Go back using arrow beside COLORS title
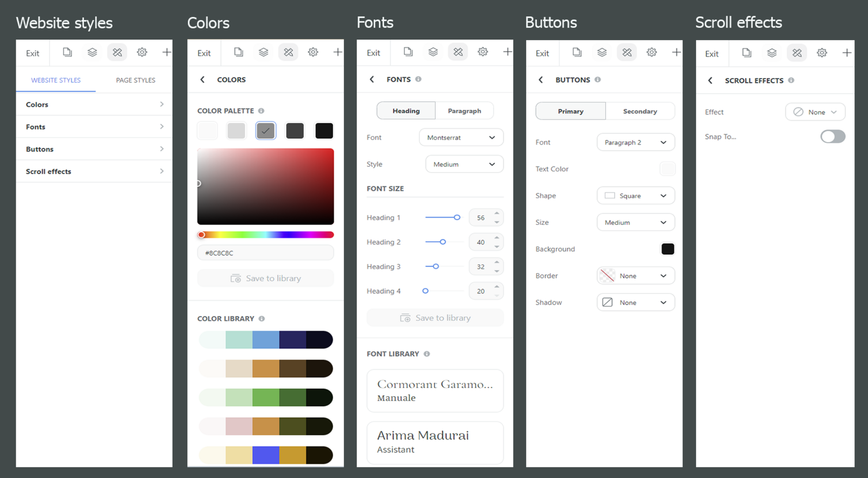Screen dimensions: 868x478 pyautogui.click(x=203, y=80)
